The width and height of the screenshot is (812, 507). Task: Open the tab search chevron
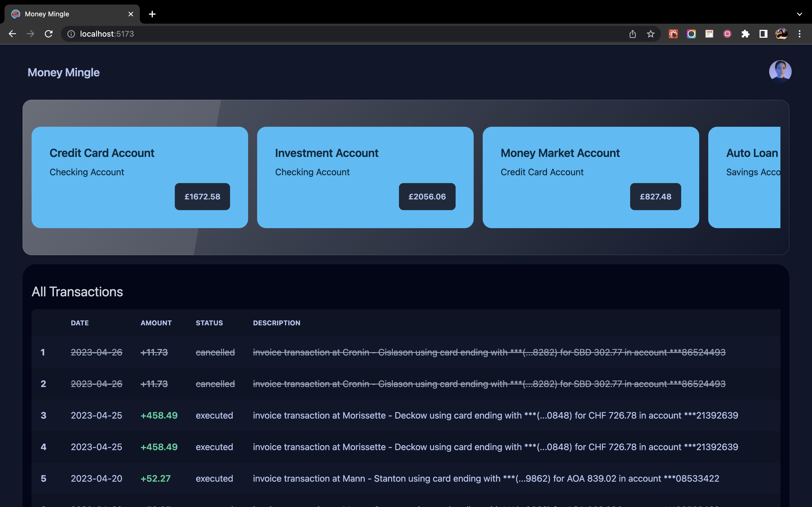pyautogui.click(x=800, y=14)
